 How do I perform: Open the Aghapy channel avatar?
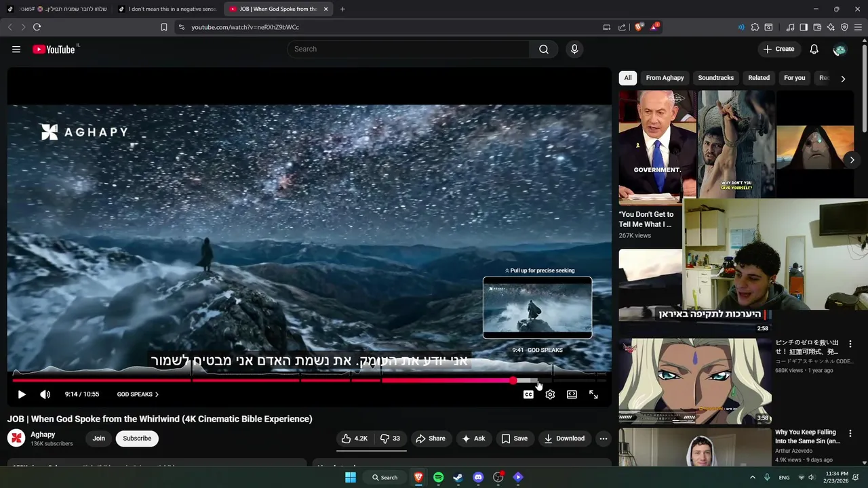point(16,439)
